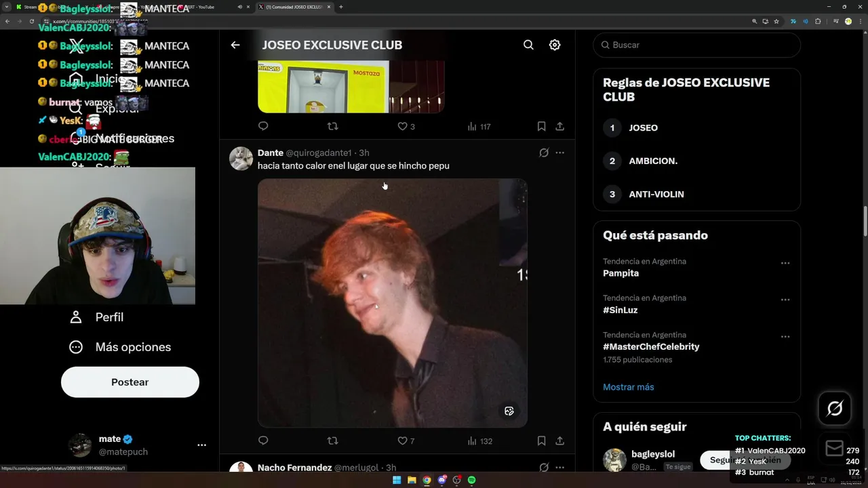This screenshot has height=488, width=868.
Task: Open File Explorer on the taskbar
Action: coord(412,480)
